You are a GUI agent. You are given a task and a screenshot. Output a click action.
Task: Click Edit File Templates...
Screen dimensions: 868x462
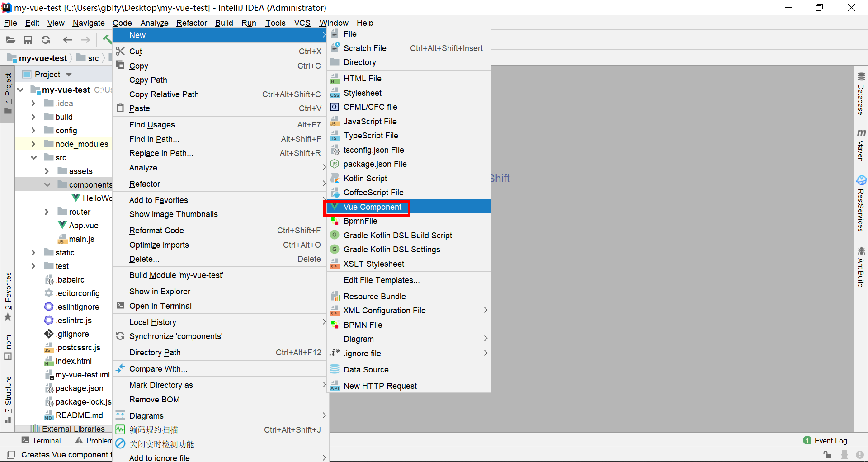(x=409, y=280)
